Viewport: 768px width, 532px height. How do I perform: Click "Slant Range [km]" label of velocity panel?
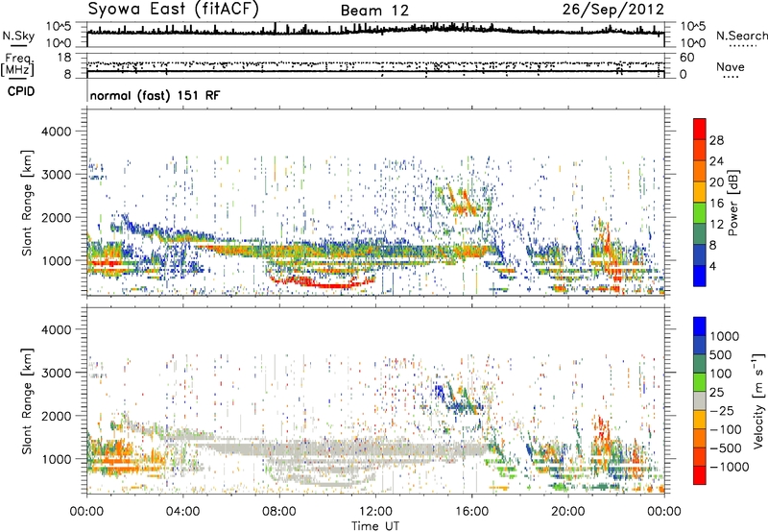[x=27, y=401]
